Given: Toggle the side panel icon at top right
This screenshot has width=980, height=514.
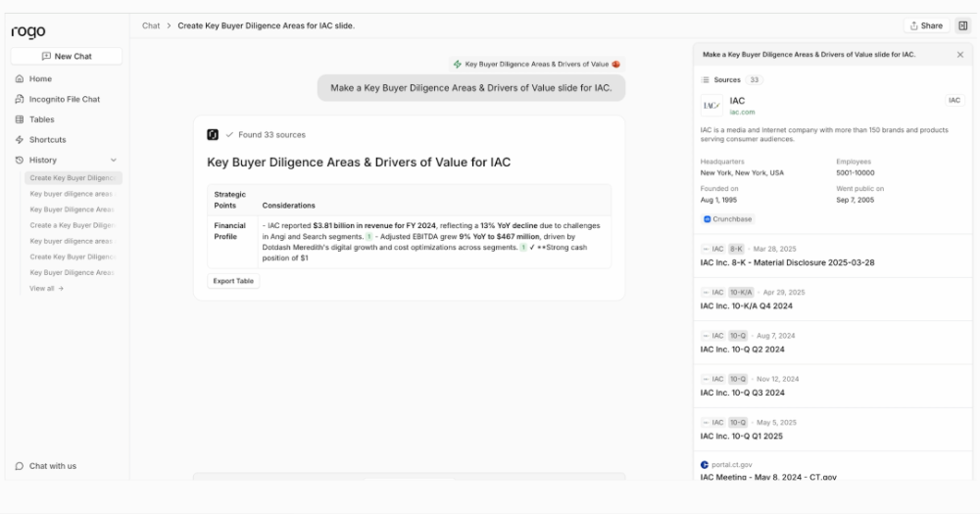Looking at the screenshot, I should (962, 25).
